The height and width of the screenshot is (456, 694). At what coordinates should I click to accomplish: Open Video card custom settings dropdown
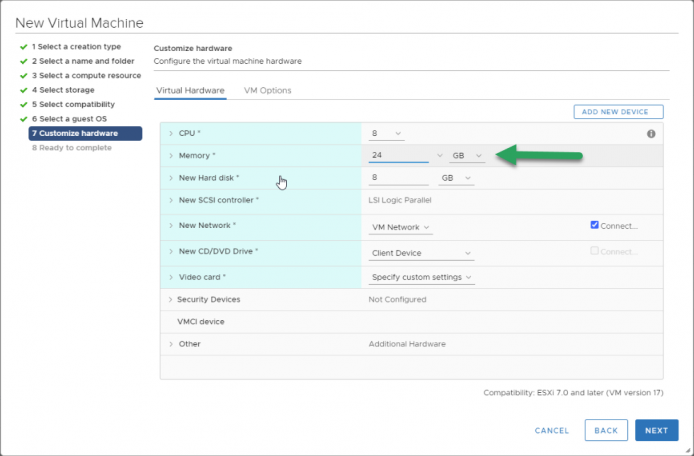[422, 277]
